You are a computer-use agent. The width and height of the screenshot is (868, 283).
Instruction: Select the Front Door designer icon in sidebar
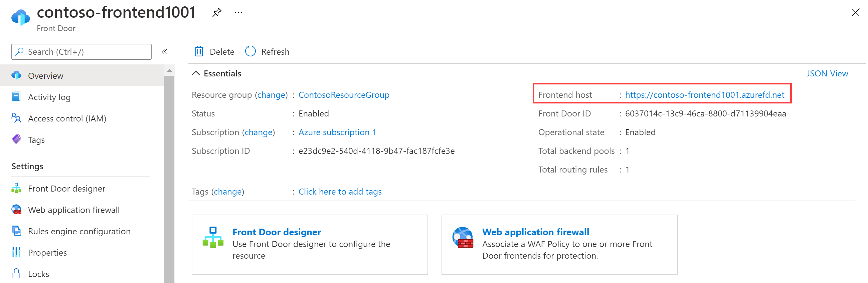(16, 188)
